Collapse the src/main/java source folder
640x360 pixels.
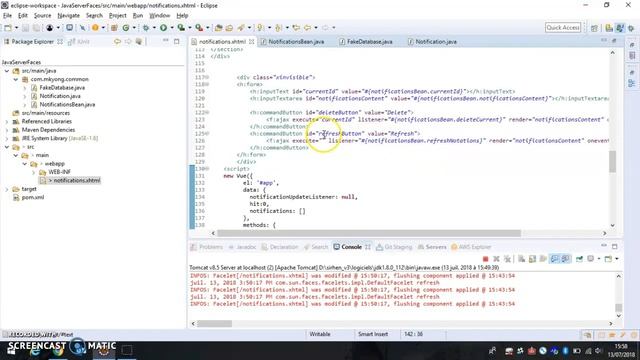[7, 71]
